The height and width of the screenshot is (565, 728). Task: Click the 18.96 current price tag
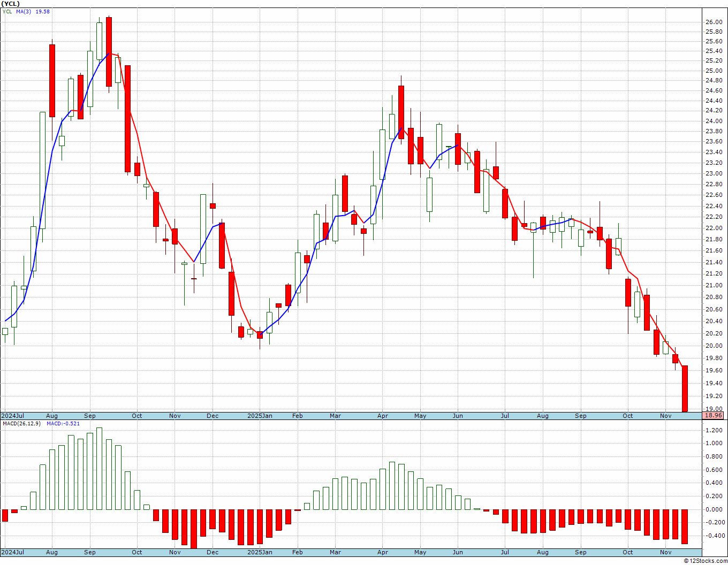(713, 415)
